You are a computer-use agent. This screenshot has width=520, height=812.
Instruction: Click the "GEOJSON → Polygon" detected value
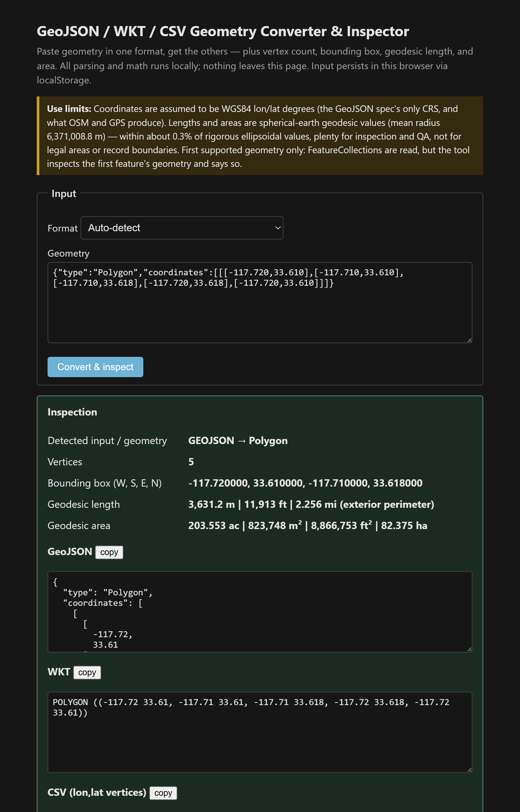pos(238,441)
